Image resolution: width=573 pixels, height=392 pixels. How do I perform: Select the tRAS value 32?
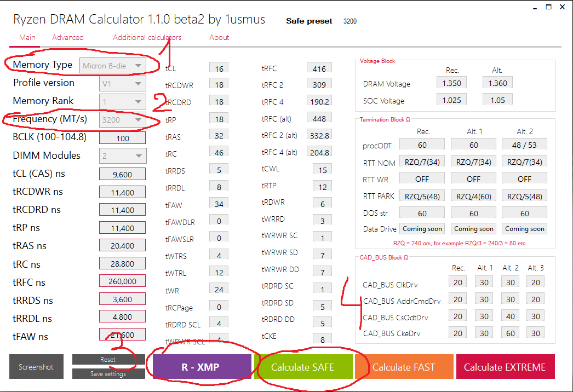[x=219, y=136]
